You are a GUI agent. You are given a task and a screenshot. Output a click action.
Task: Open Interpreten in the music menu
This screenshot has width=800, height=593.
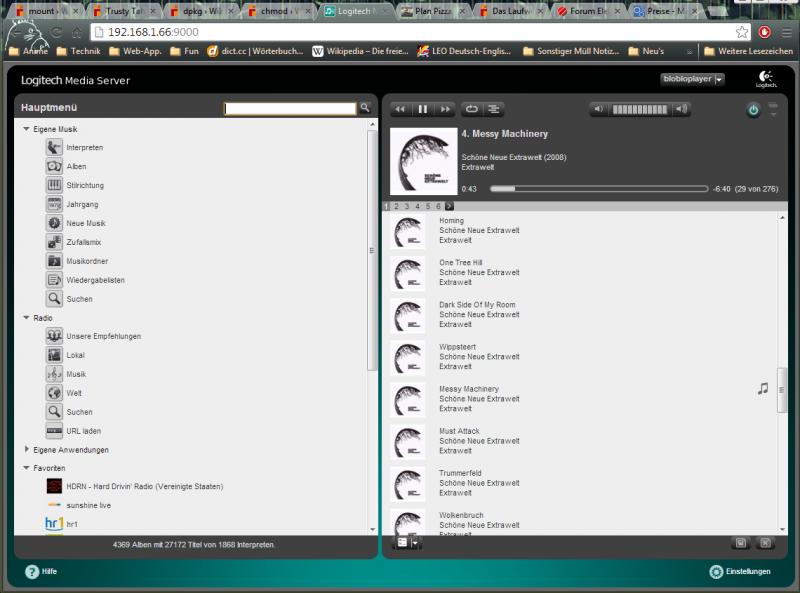tap(84, 148)
